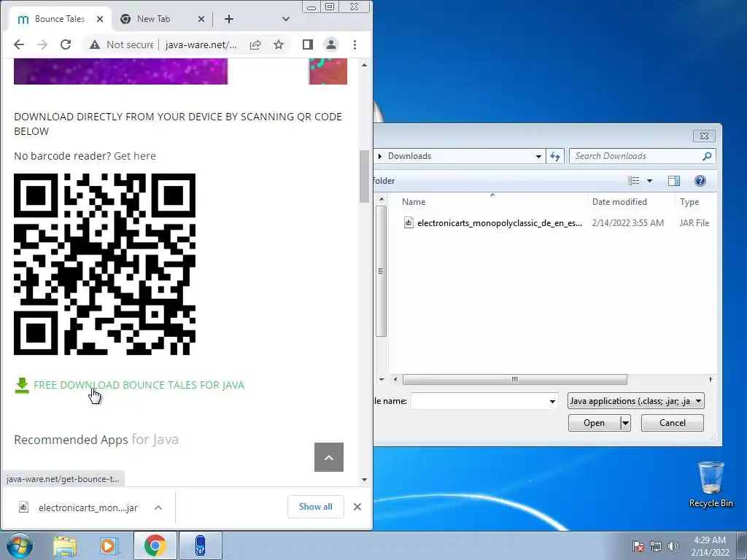
Task: Click the Open button
Action: 594,423
